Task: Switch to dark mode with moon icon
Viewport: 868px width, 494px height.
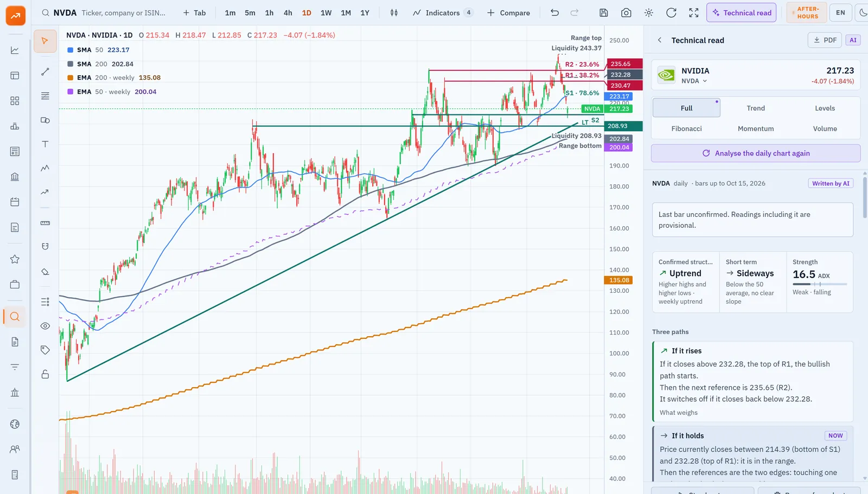Action: coord(863,12)
